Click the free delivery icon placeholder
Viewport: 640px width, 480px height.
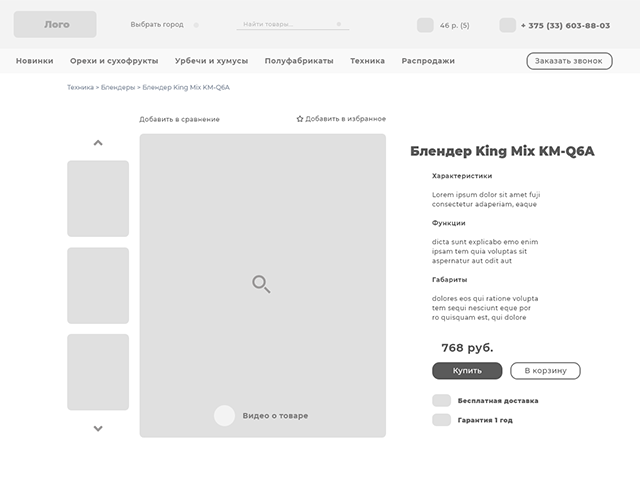441,400
